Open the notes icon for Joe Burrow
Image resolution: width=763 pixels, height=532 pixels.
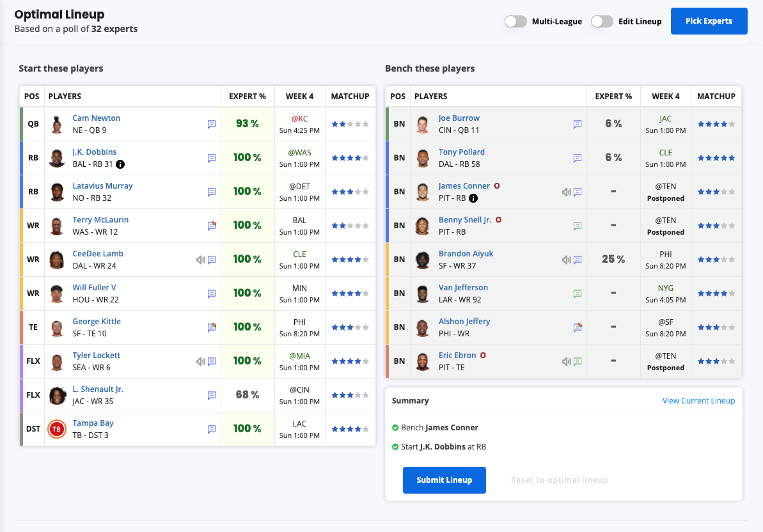[x=578, y=125]
